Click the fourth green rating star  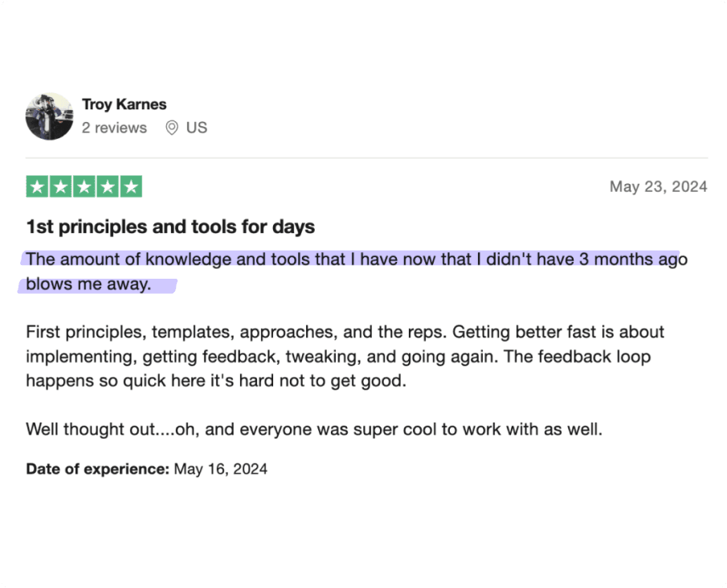tap(108, 187)
